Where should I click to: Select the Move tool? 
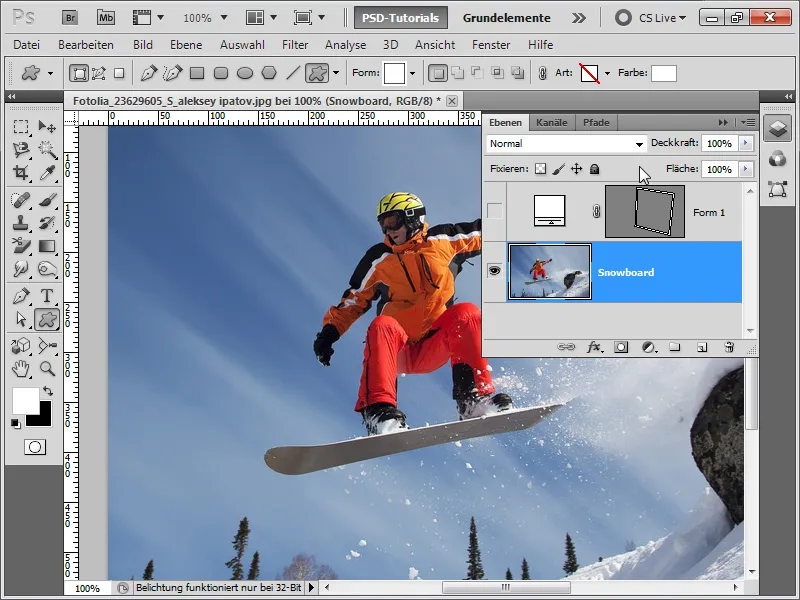(47, 126)
